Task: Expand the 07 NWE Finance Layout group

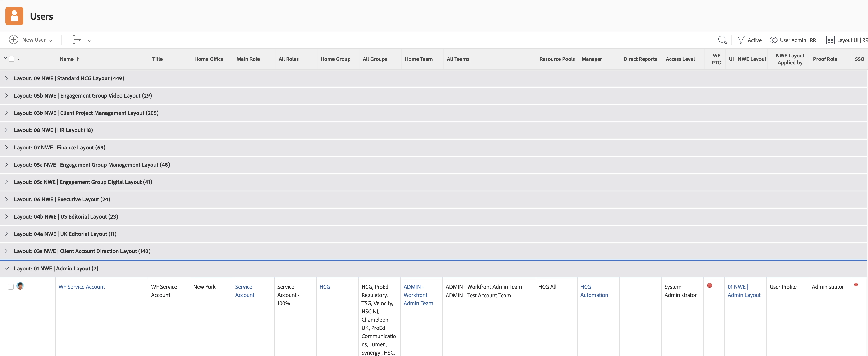Action: pos(6,147)
